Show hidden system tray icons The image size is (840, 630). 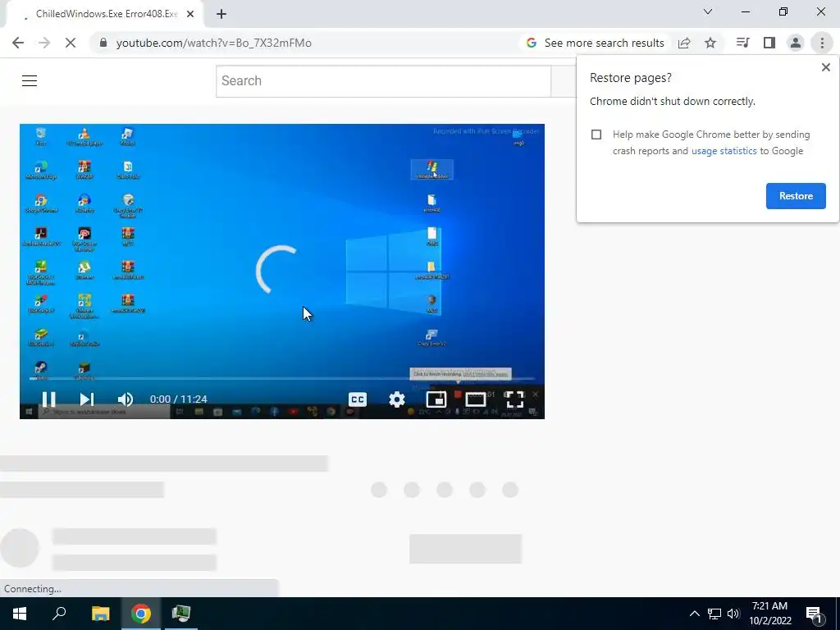click(694, 614)
